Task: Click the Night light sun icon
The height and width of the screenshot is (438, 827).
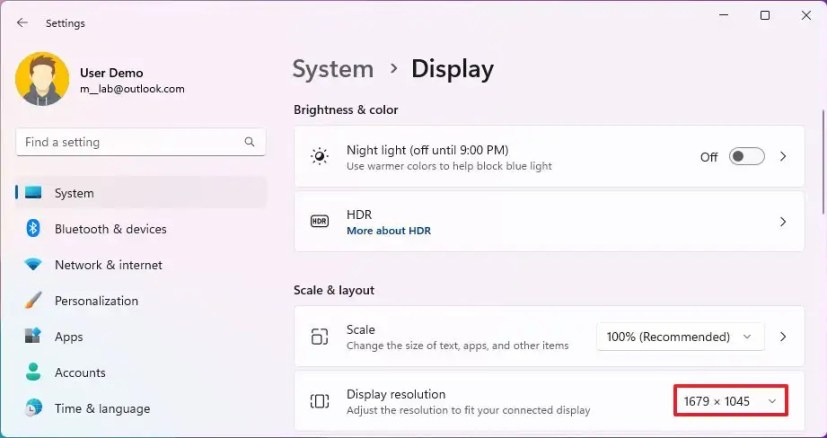Action: point(320,157)
